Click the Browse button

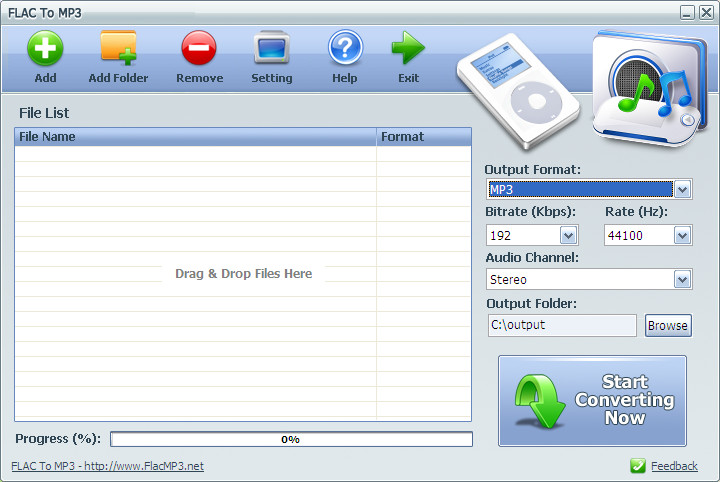click(x=668, y=325)
